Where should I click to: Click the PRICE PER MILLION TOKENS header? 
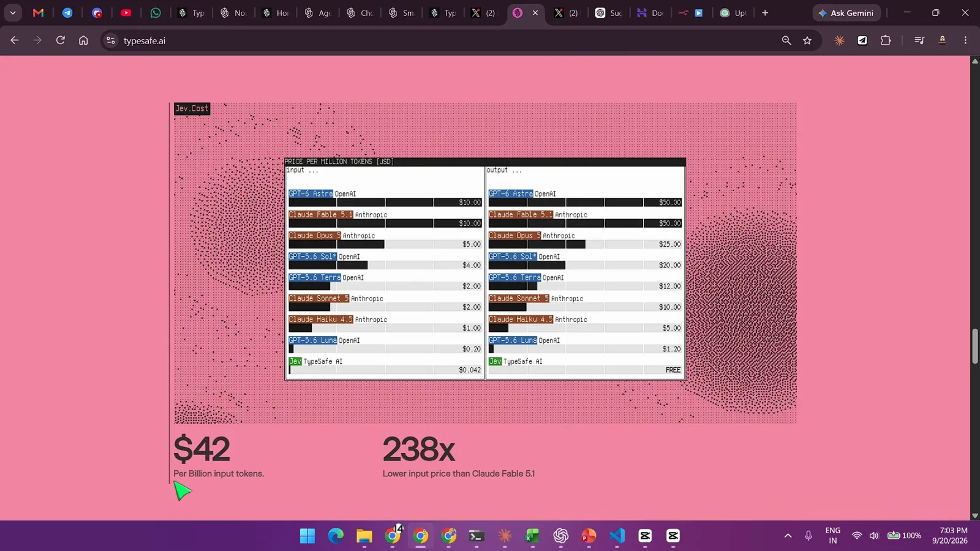pos(339,162)
